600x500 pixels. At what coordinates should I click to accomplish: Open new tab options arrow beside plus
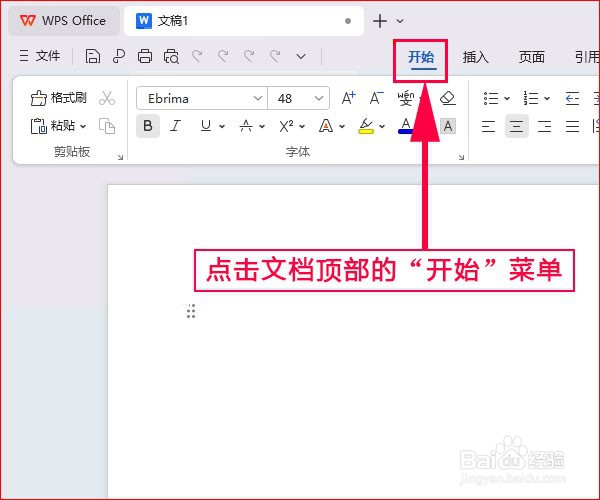tap(400, 21)
